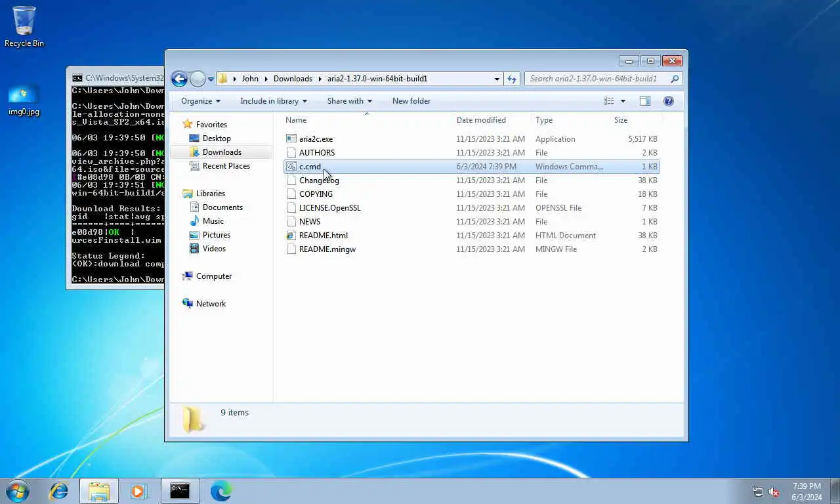Click the c.cmd file icon
This screenshot has width=840, height=504.
point(291,167)
